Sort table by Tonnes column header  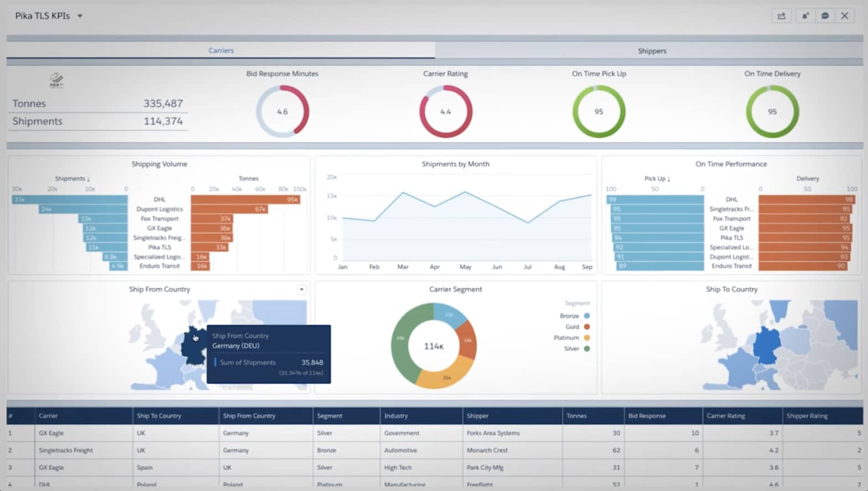click(x=593, y=416)
